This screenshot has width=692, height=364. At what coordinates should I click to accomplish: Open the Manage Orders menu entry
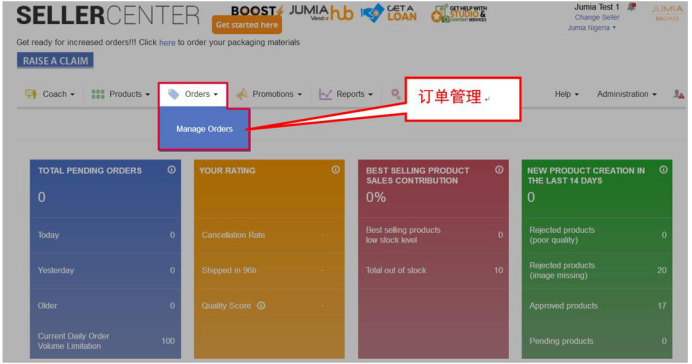(204, 129)
